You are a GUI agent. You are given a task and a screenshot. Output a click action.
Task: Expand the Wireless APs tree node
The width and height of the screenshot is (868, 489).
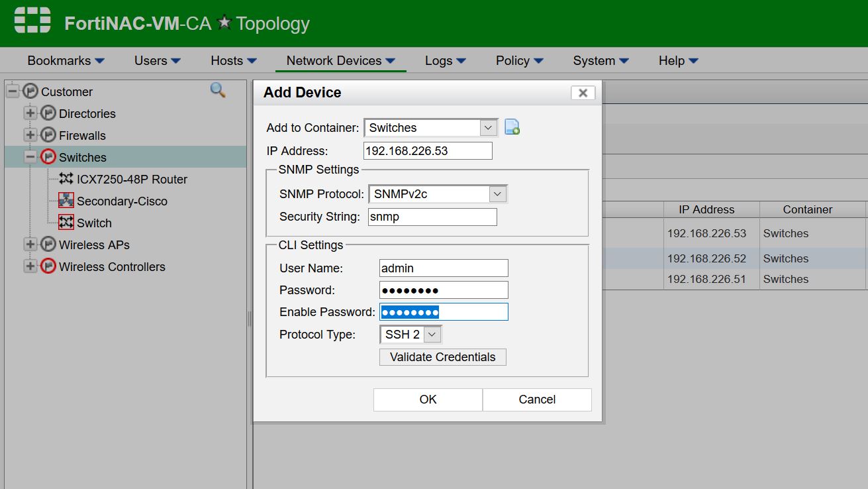tap(30, 244)
